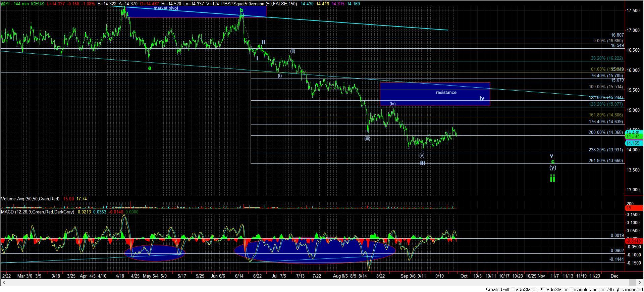The width and height of the screenshot is (644, 292).
Task: Click the 38.20% (16.222) retracement label
Action: point(606,58)
